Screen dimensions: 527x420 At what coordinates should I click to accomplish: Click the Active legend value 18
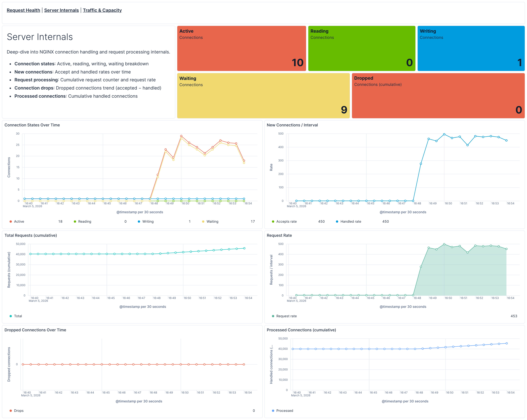(x=60, y=222)
